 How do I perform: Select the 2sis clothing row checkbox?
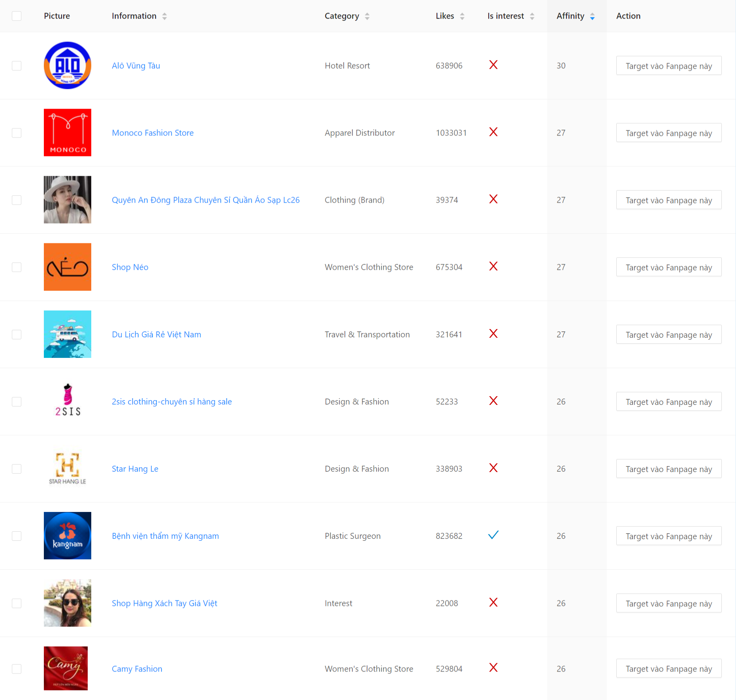[x=17, y=402]
